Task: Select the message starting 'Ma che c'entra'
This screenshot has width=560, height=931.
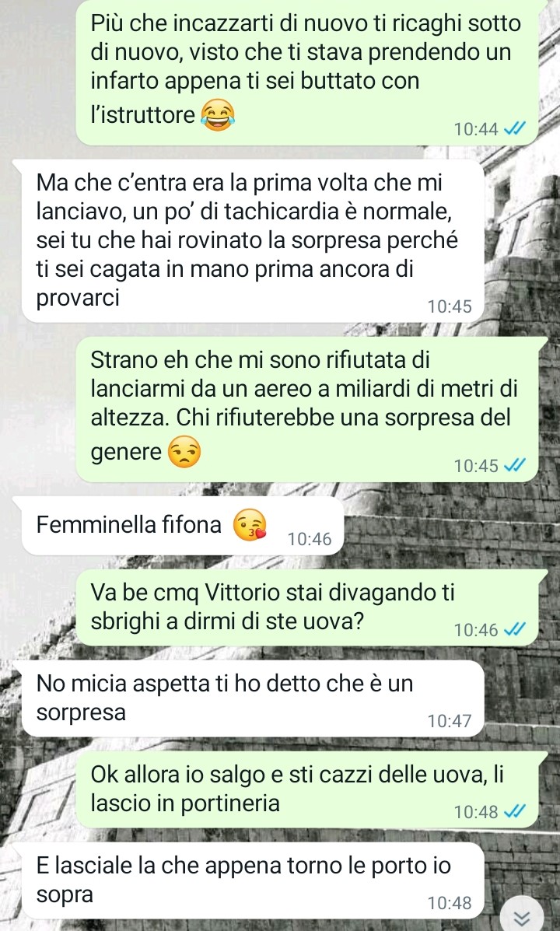Action: [253, 241]
